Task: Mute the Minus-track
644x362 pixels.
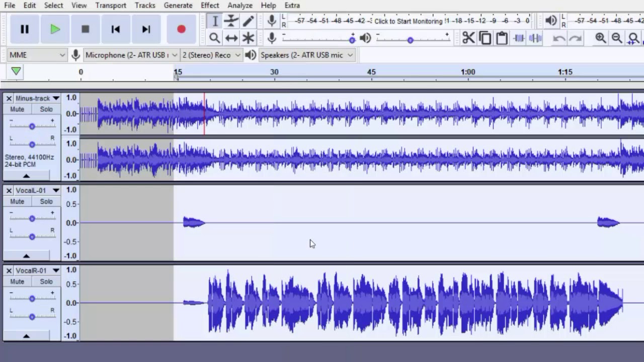Action: click(x=17, y=109)
